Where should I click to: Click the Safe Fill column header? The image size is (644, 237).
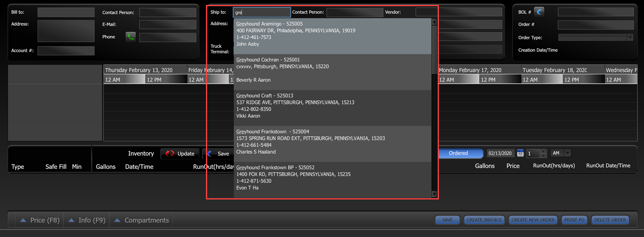[56, 167]
